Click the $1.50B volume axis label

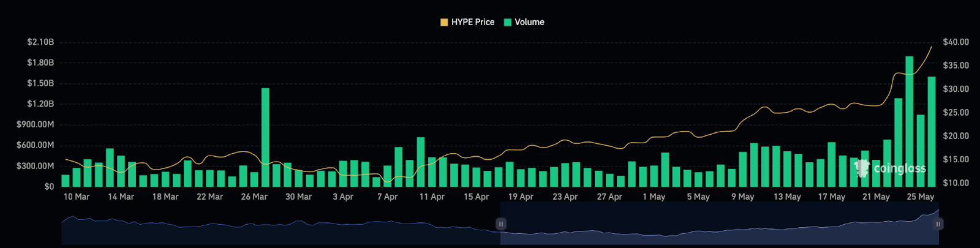40,83
